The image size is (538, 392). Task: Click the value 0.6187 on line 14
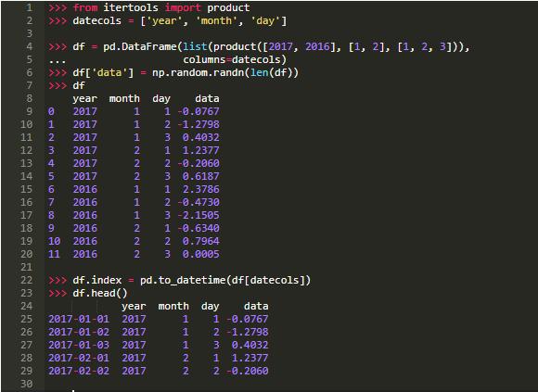click(x=200, y=176)
